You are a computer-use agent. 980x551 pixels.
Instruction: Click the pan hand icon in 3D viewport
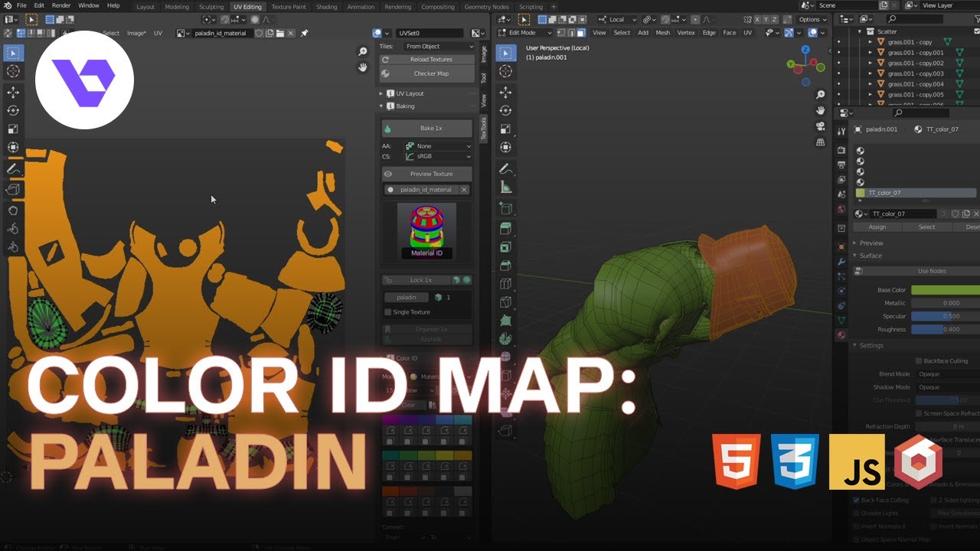[821, 110]
